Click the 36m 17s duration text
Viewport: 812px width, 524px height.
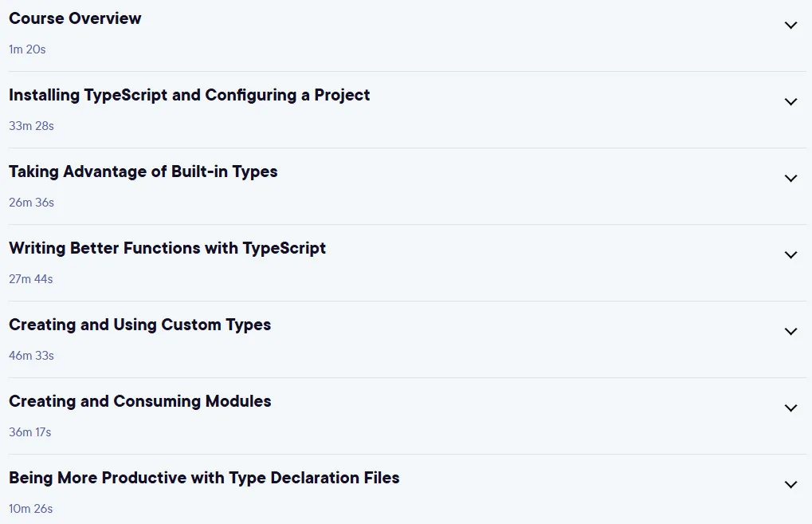30,432
